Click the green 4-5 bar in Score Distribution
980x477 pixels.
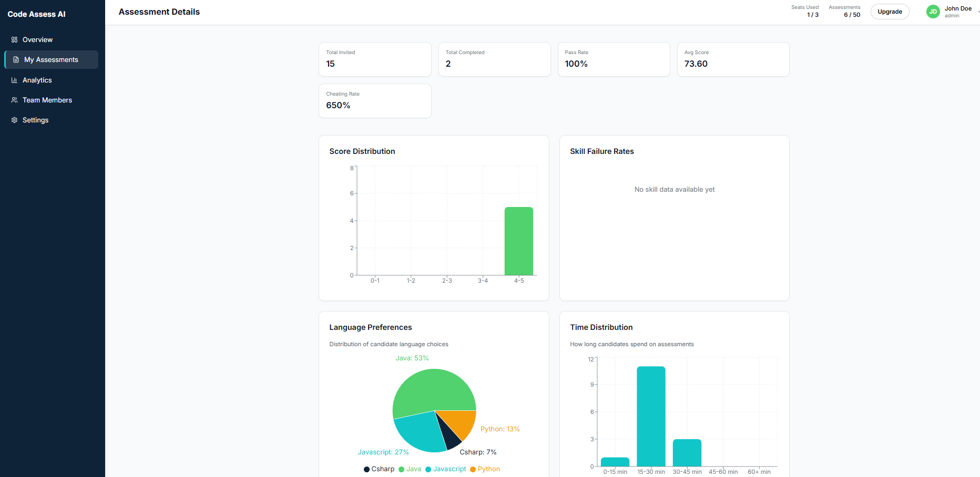518,242
